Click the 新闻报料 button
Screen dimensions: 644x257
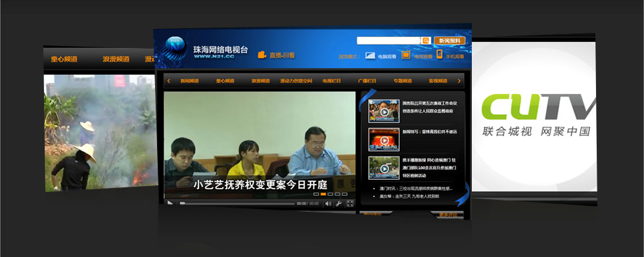click(449, 41)
